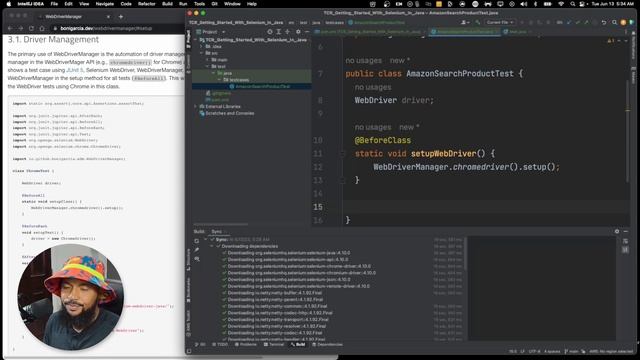Click browser home icon

coord(42,28)
